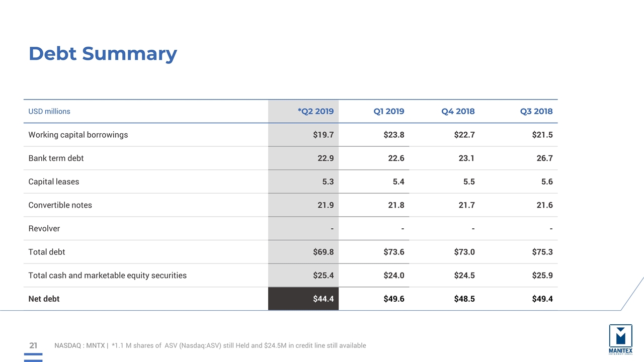This screenshot has height=362, width=644.
Task: Click the 5.5 capital leases value
Action: click(x=469, y=182)
